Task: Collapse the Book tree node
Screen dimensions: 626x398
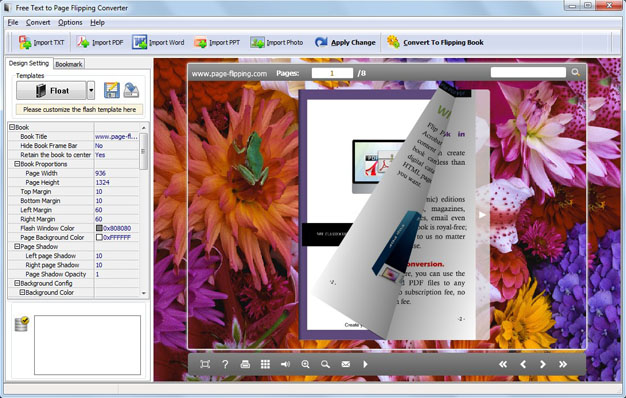Action: pos(12,127)
